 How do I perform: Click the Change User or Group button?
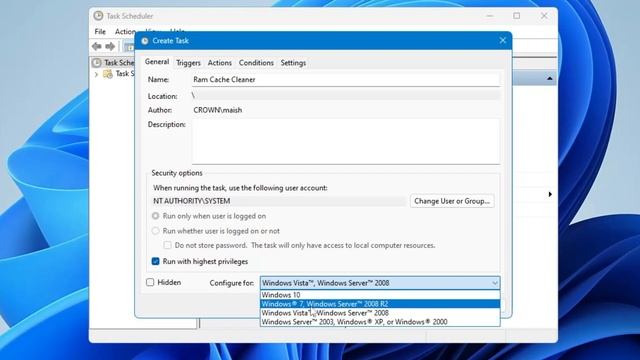click(x=452, y=201)
